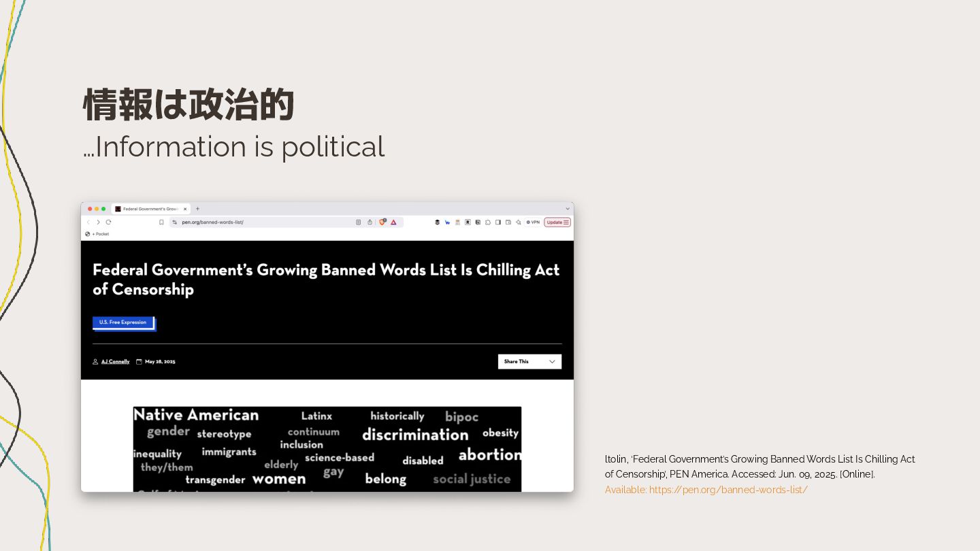
Task: Click the banned words cloud image
Action: (327, 449)
